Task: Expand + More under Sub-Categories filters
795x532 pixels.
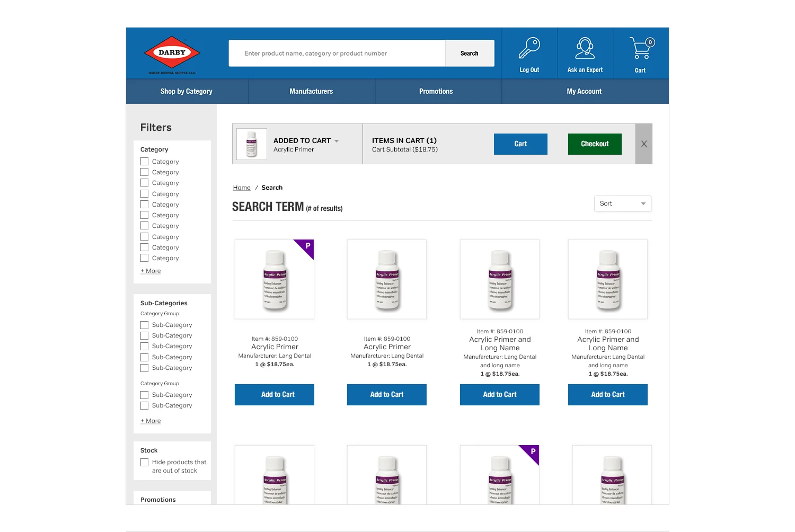Action: coord(151,421)
